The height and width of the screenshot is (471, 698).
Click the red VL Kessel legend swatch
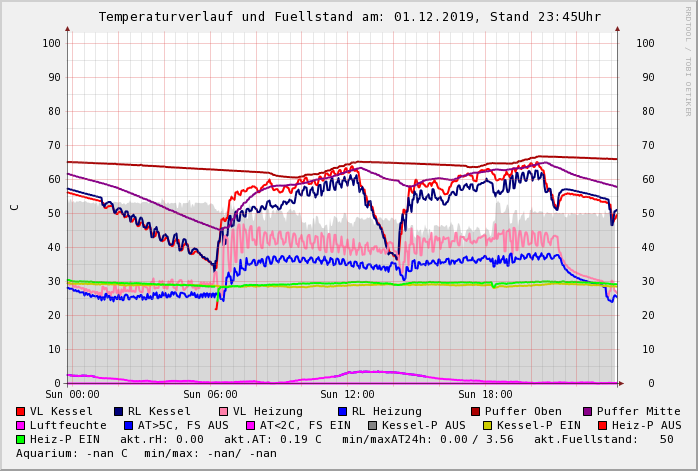coord(21,411)
